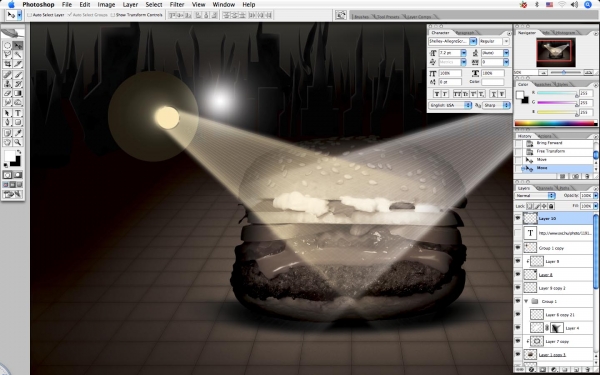Select the Gradient tool
Viewport: 600px width, 375px height.
(18, 93)
